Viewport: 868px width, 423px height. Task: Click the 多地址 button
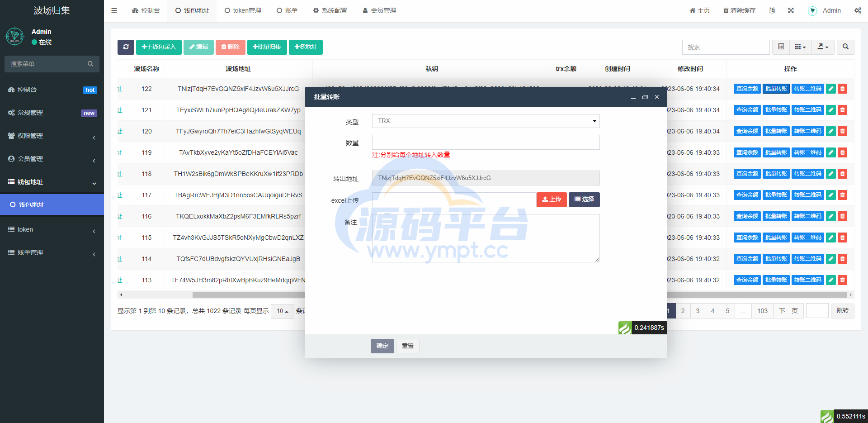point(306,47)
